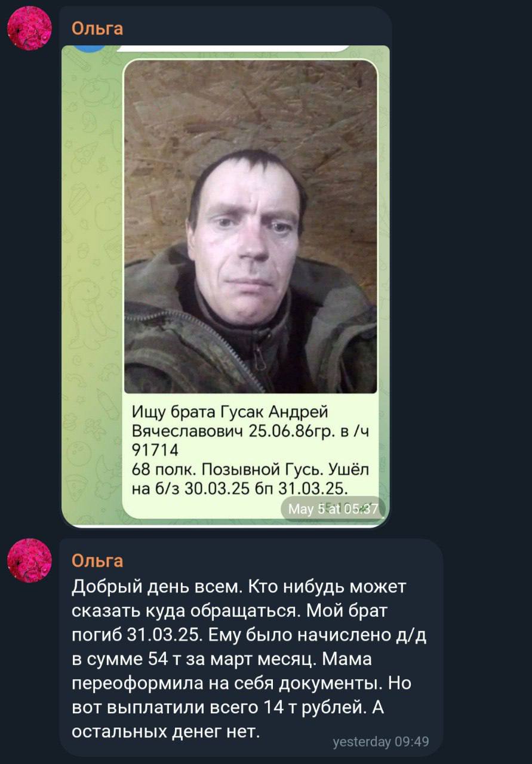Click '54 т за март месяц' text
The width and height of the screenshot is (532, 764).
(x=259, y=659)
